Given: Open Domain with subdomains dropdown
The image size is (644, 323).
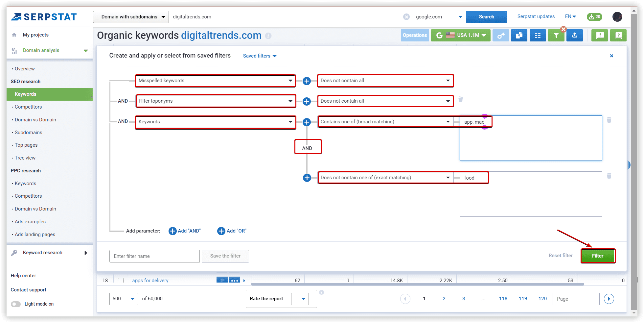Looking at the screenshot, I should coord(131,17).
